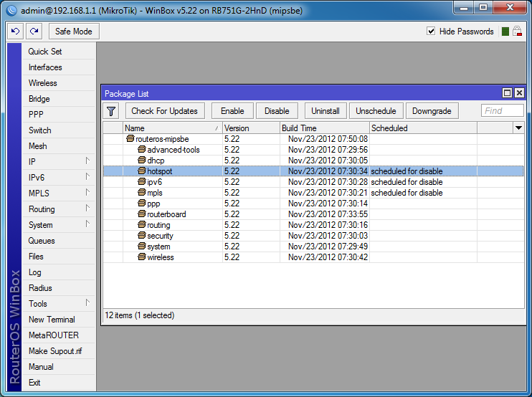Click the padlock secure-session icon
Screen dimensions: 532x397
click(x=517, y=32)
